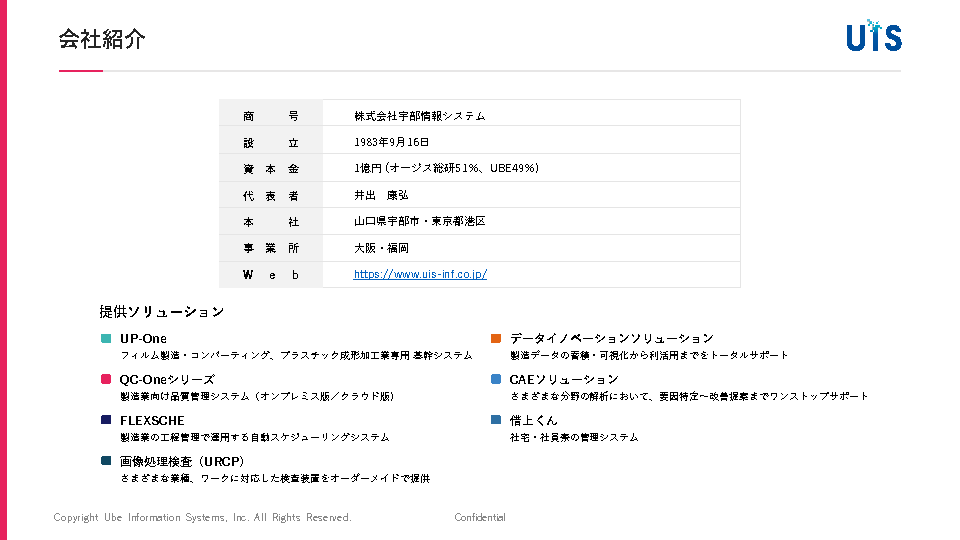
Task: Click the QC-Oneシリーズ heading
Action: 167,379
